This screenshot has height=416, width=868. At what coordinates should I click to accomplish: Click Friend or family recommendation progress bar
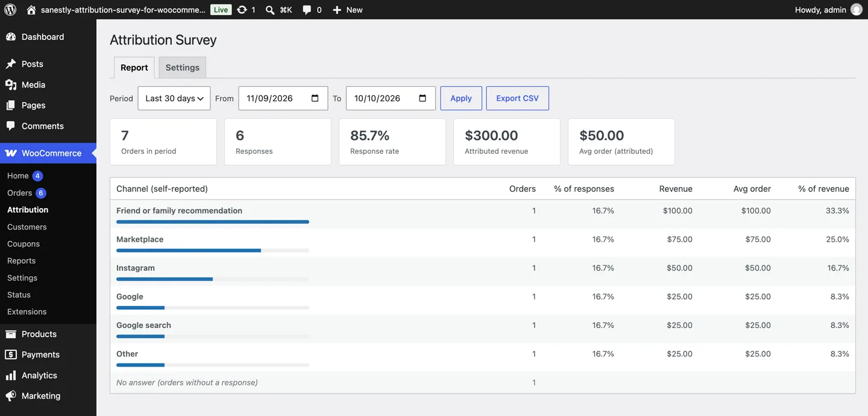coord(213,222)
